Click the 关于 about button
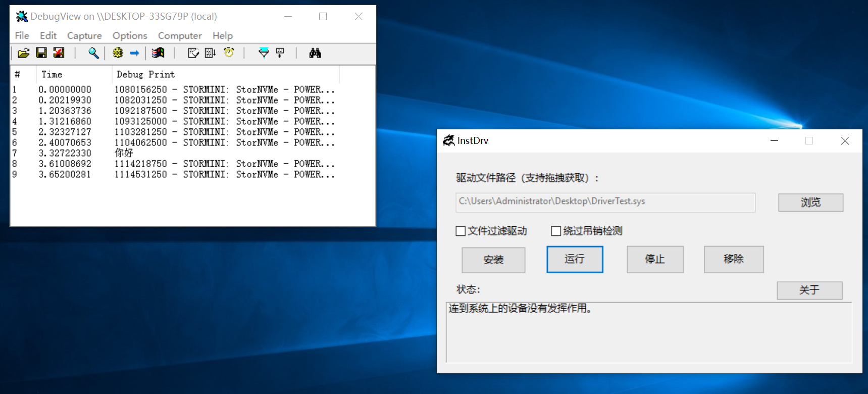868x394 pixels. (x=809, y=290)
